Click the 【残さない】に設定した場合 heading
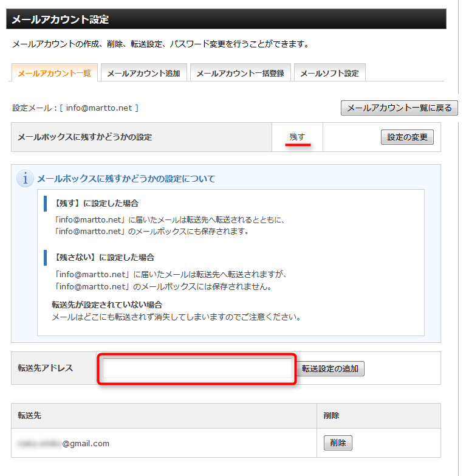Viewport: 466px width, 476px height. 104,257
